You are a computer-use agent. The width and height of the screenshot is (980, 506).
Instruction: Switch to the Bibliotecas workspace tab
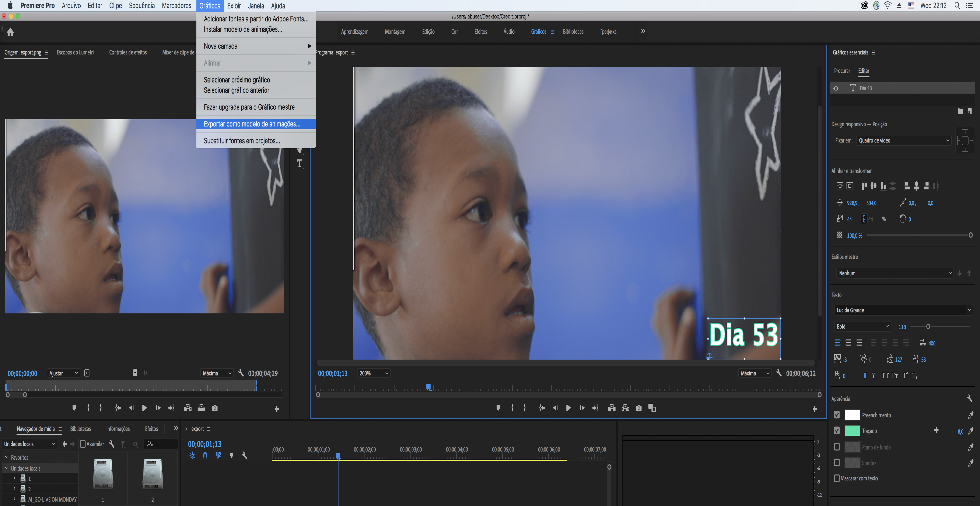(x=573, y=32)
